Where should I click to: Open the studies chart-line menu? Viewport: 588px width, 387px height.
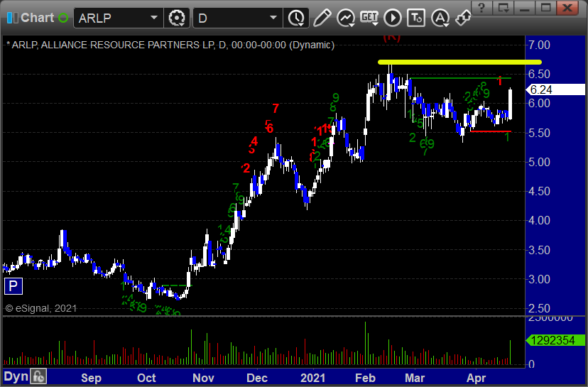(346, 18)
